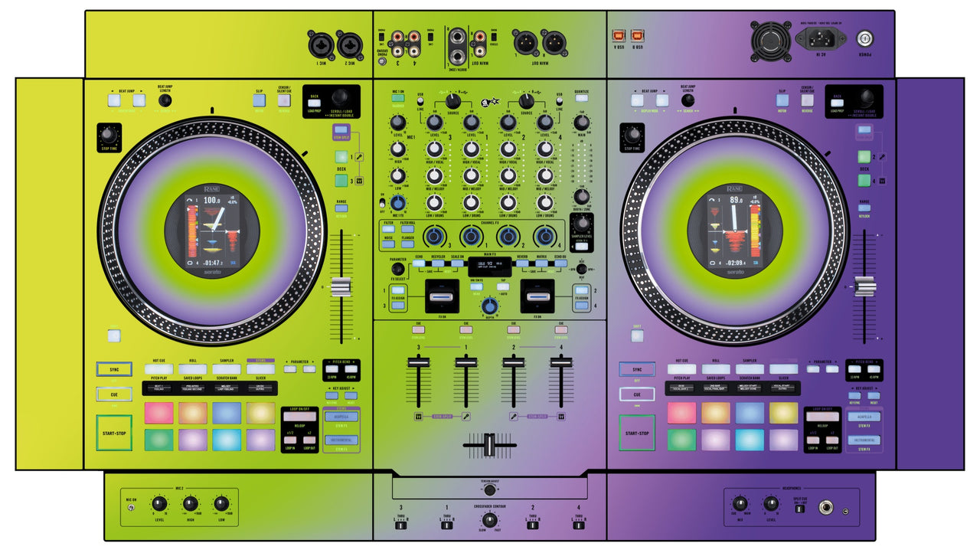The height and width of the screenshot is (553, 980).
Task: Click Start-Stop on the left deck
Action: (114, 433)
